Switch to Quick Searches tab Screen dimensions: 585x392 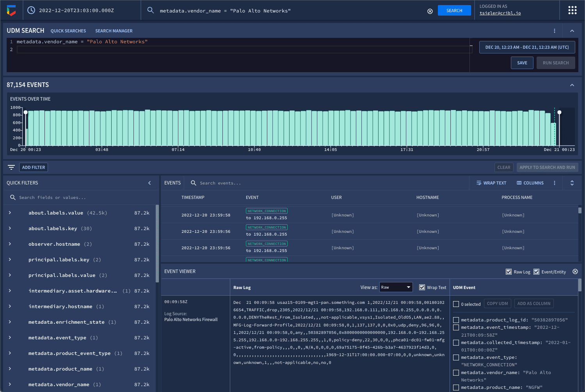[68, 31]
